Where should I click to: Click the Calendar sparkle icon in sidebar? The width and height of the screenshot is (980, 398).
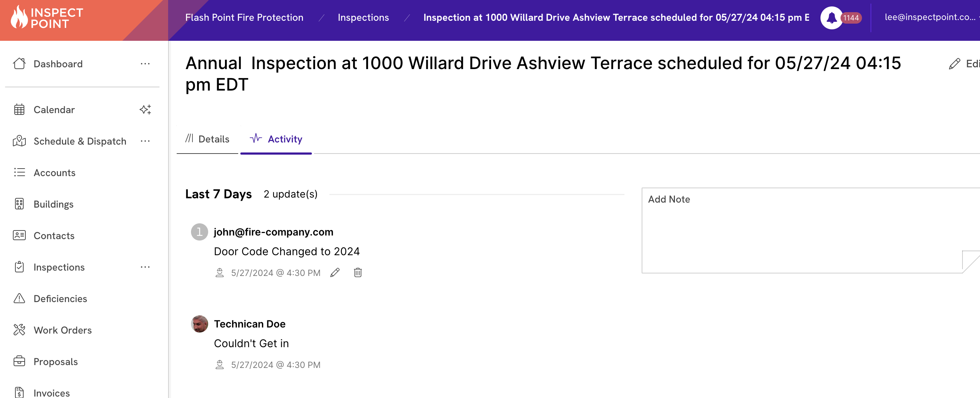pos(145,110)
